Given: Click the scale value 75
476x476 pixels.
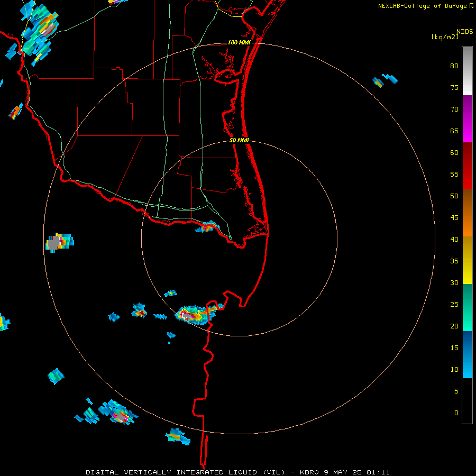Looking at the screenshot, I should (454, 87).
